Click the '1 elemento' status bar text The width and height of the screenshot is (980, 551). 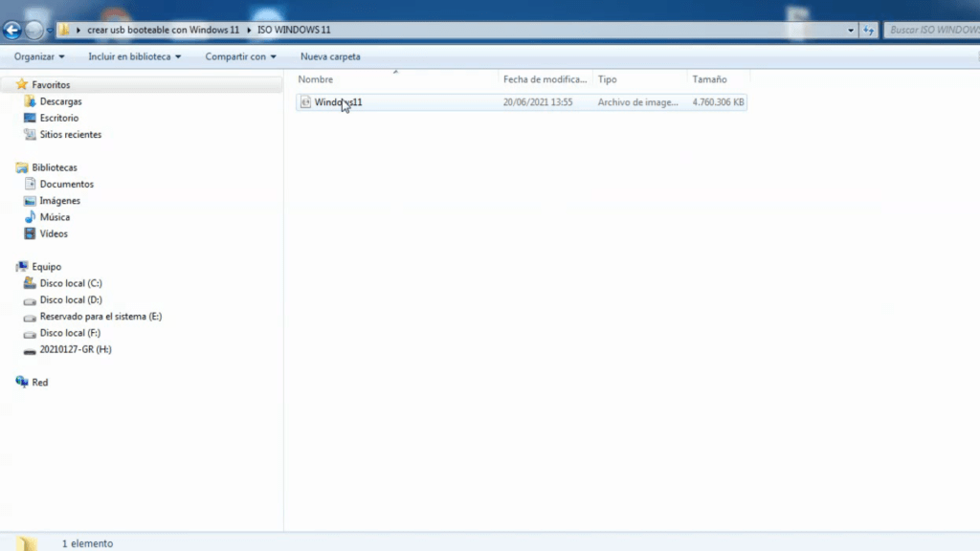point(87,543)
